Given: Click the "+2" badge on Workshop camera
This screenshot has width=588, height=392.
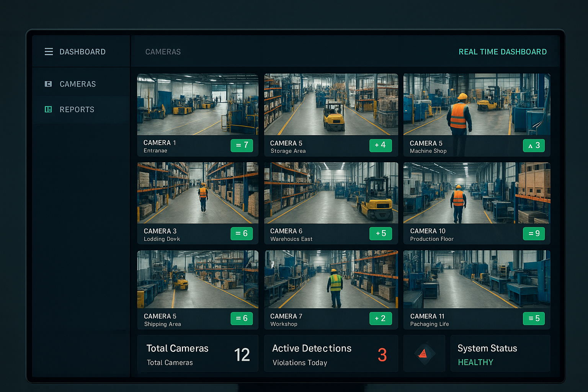Looking at the screenshot, I should point(381,318).
